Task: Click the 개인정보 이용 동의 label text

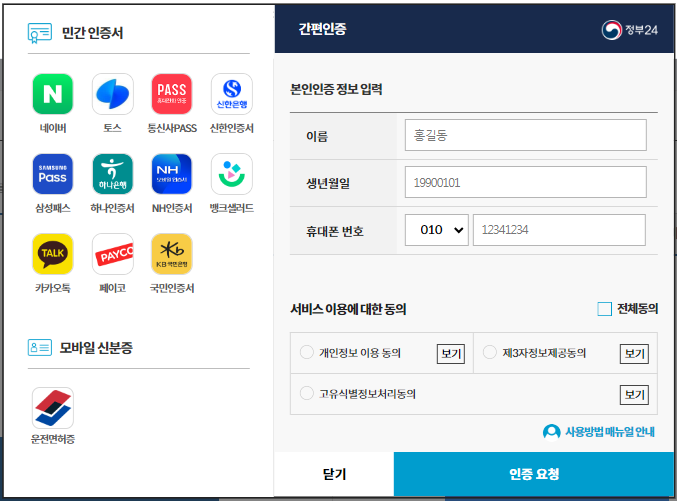Action: 360,353
